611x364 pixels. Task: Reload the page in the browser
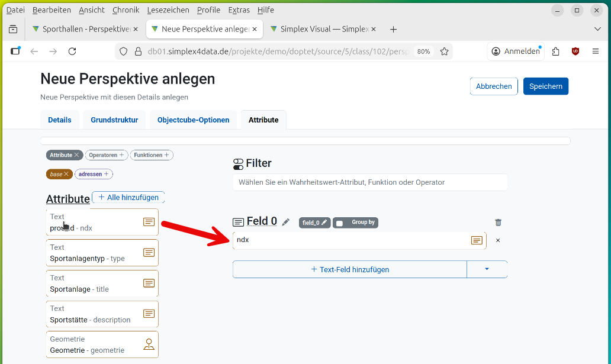coord(72,51)
